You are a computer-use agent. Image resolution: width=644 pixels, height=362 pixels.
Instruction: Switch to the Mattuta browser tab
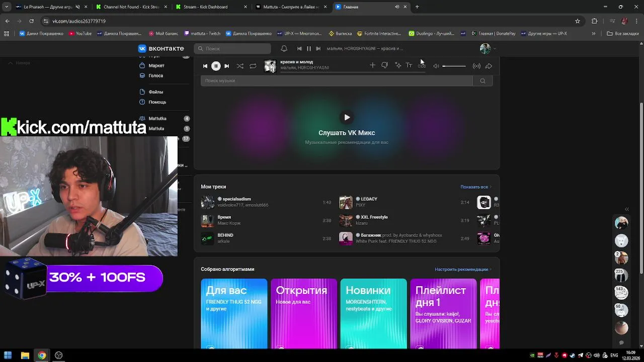(x=291, y=7)
